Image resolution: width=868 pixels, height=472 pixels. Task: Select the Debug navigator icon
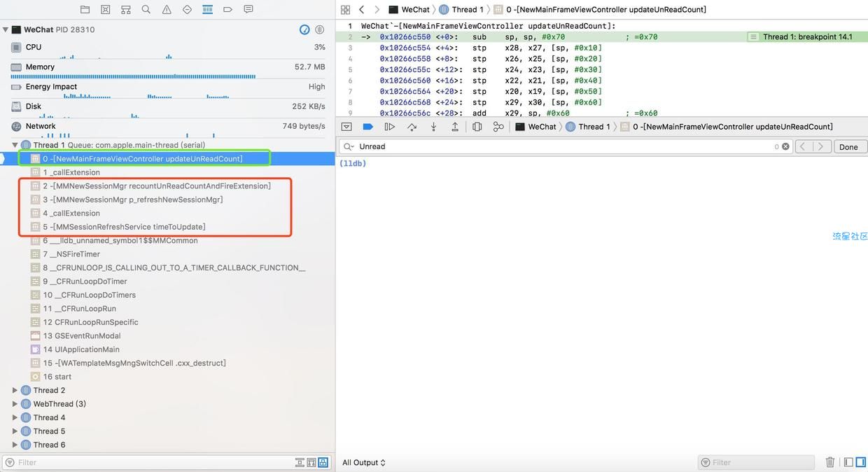(207, 10)
